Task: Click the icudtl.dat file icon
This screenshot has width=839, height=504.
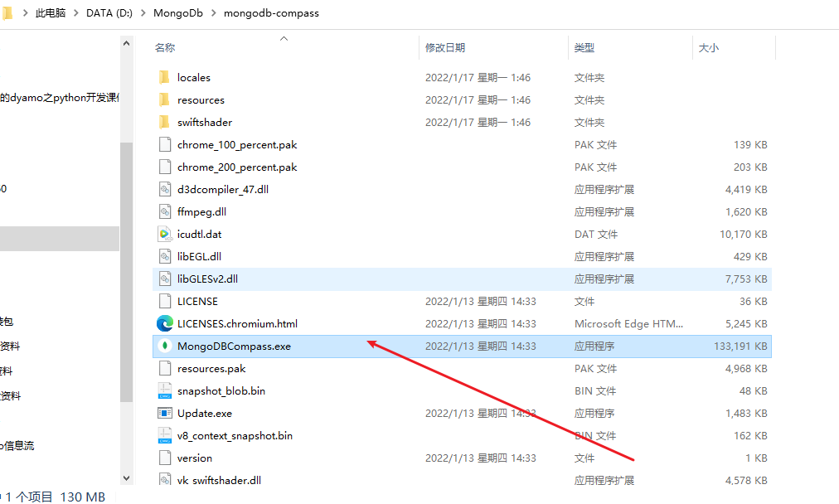Action: click(165, 235)
